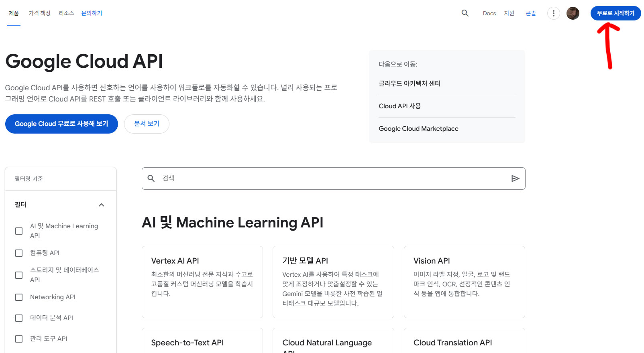This screenshot has width=644, height=353.
Task: Open the 지원 link in header
Action: tap(509, 13)
